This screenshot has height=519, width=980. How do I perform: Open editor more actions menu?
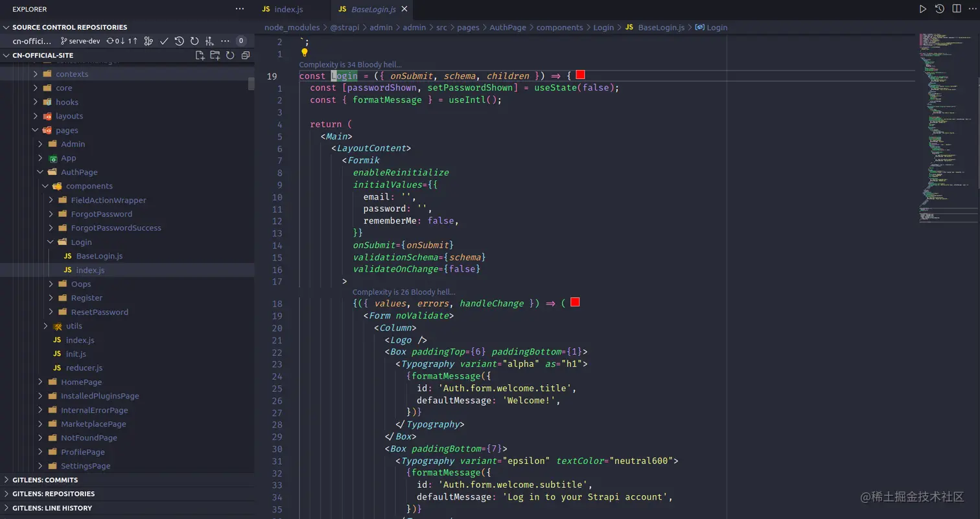[x=972, y=9]
